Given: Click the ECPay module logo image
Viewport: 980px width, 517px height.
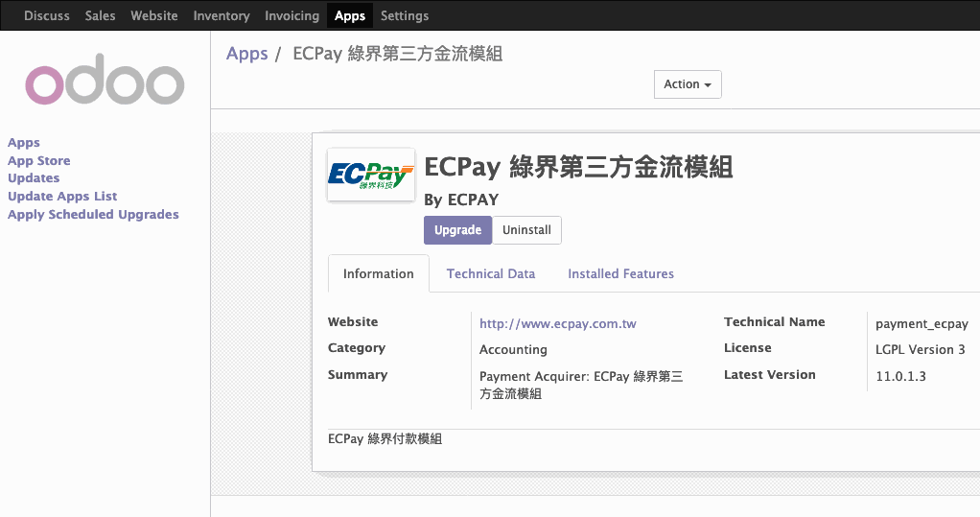Looking at the screenshot, I should coord(371,175).
